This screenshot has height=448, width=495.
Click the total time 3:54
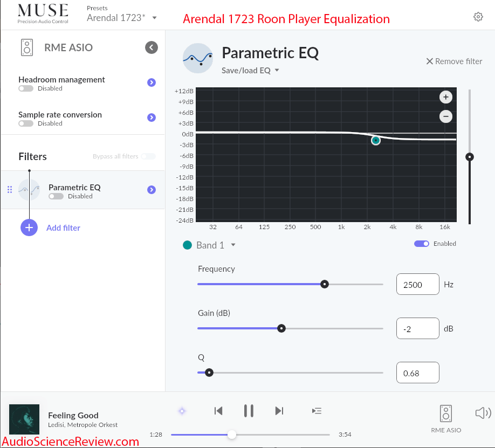345,435
